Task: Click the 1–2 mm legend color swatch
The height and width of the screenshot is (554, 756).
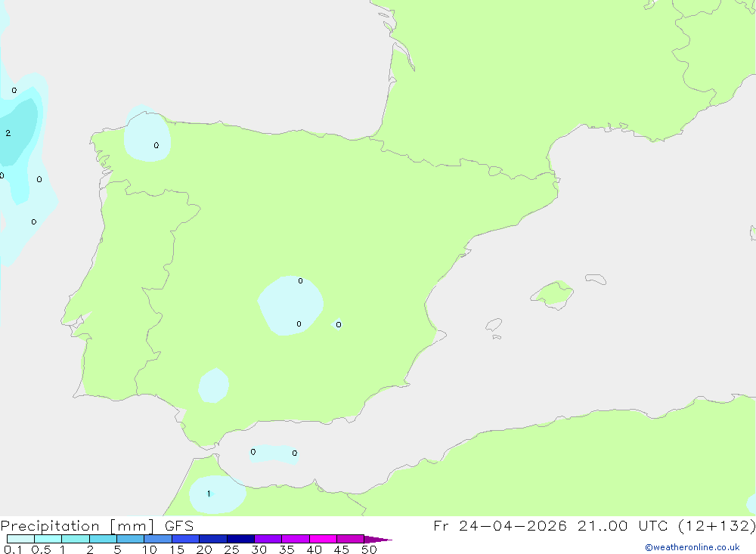Action: pos(76,539)
